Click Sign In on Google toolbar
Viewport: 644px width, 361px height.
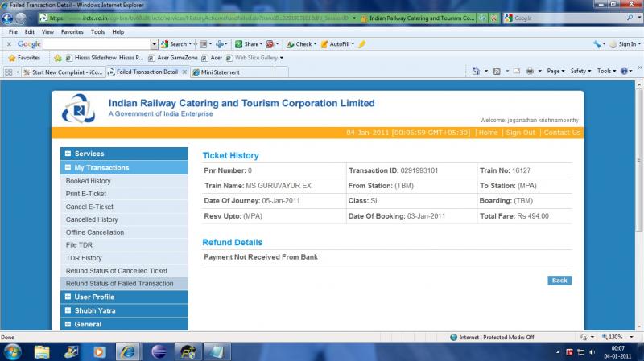[x=625, y=44]
